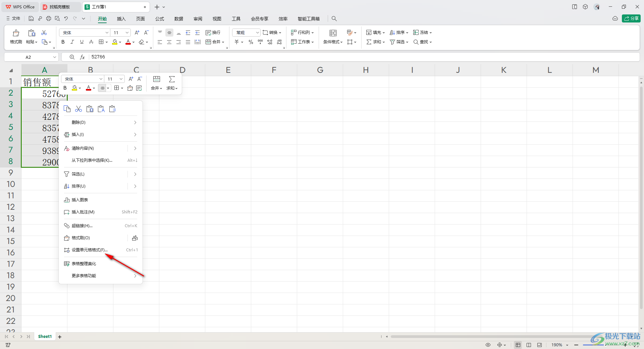Click the Save icon in quick access bar
644x349 pixels.
(31, 18)
